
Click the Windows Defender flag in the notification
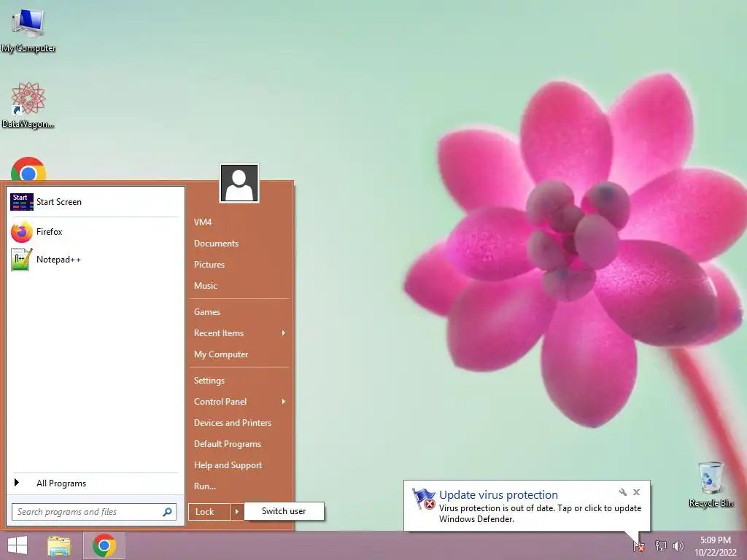coord(424,499)
